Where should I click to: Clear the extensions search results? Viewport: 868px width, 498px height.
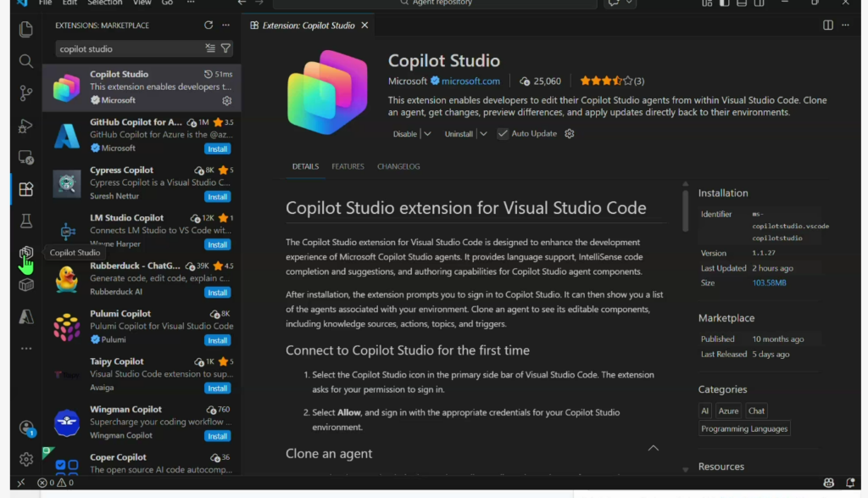(210, 48)
